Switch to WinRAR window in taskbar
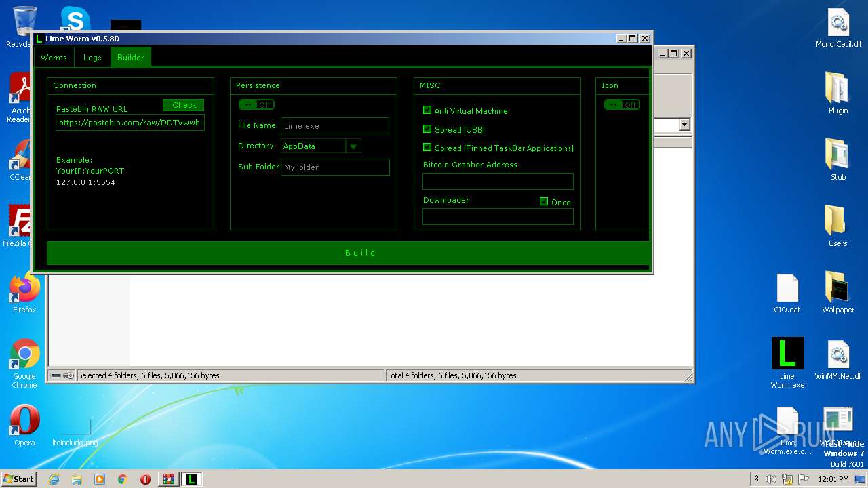 pyautogui.click(x=169, y=479)
